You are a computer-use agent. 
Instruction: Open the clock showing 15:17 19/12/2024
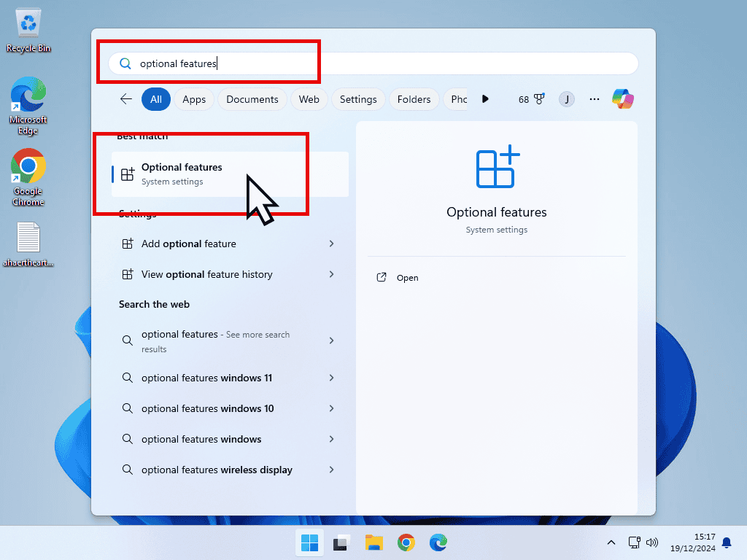[x=693, y=542]
